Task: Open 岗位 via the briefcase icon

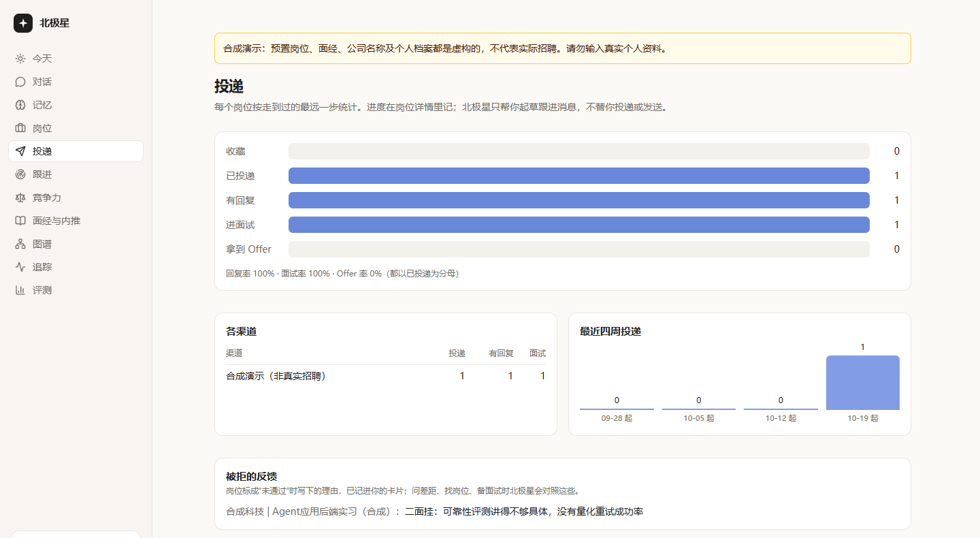Action: coord(20,128)
